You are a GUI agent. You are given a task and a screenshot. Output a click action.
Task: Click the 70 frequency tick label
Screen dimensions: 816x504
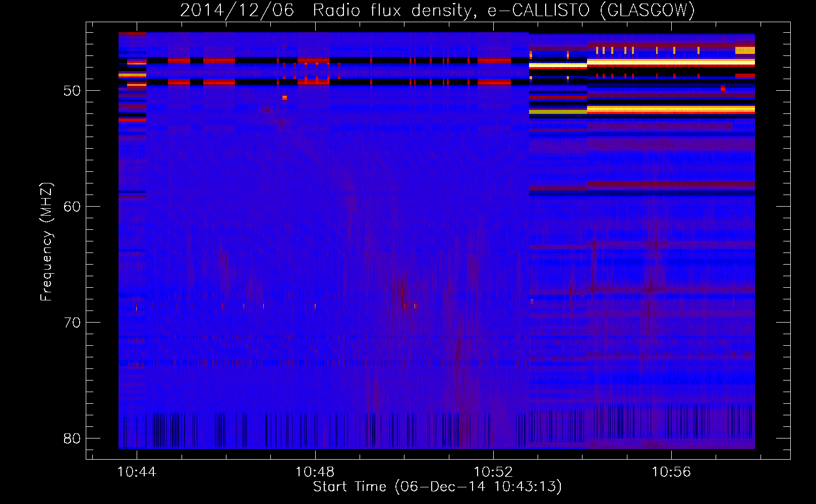[x=72, y=323]
